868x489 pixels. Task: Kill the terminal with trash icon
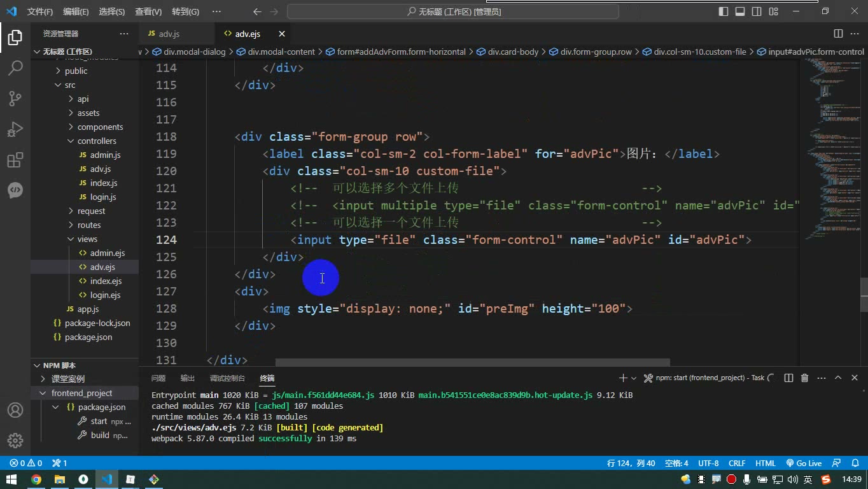pos(804,378)
